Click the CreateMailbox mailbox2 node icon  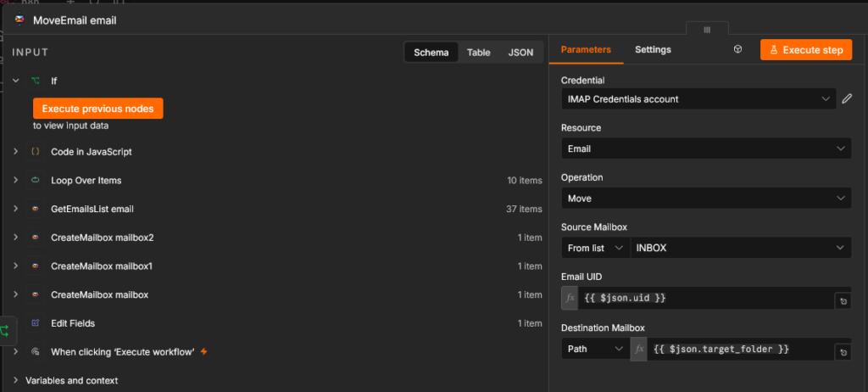36,238
